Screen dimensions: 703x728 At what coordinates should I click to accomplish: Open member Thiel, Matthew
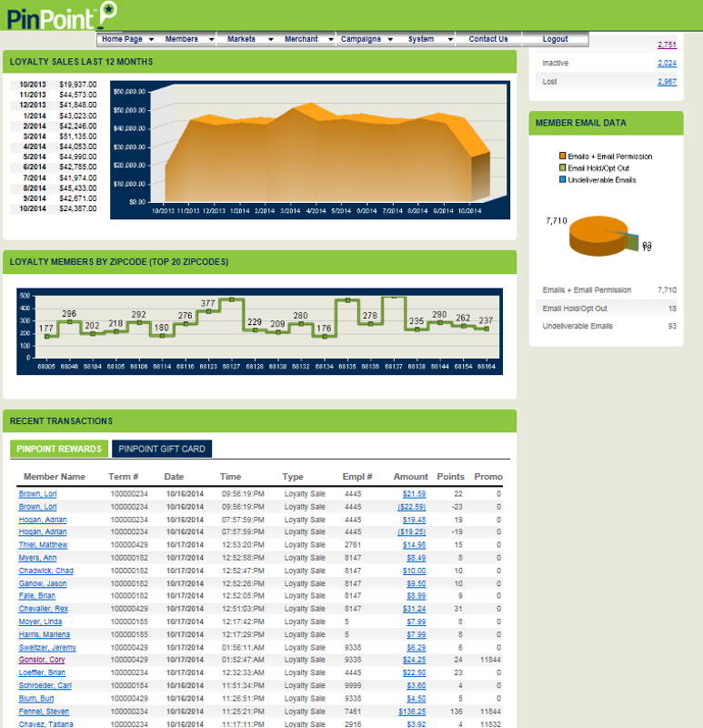[x=43, y=545]
